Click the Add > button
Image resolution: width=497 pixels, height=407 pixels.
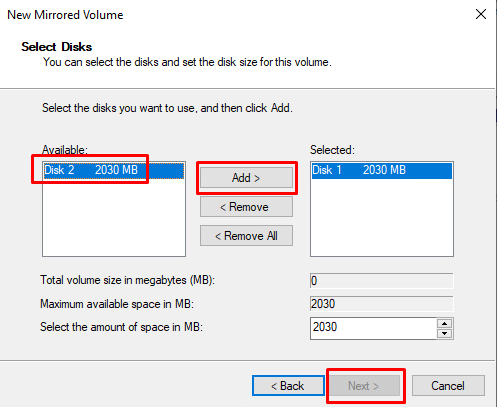pyautogui.click(x=246, y=178)
